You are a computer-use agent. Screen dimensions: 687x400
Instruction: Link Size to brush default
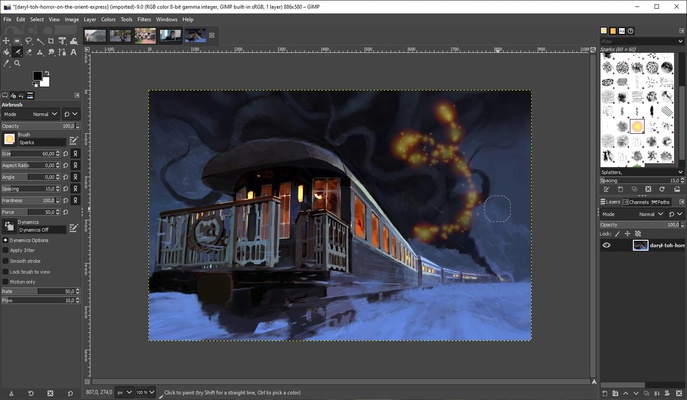point(75,154)
